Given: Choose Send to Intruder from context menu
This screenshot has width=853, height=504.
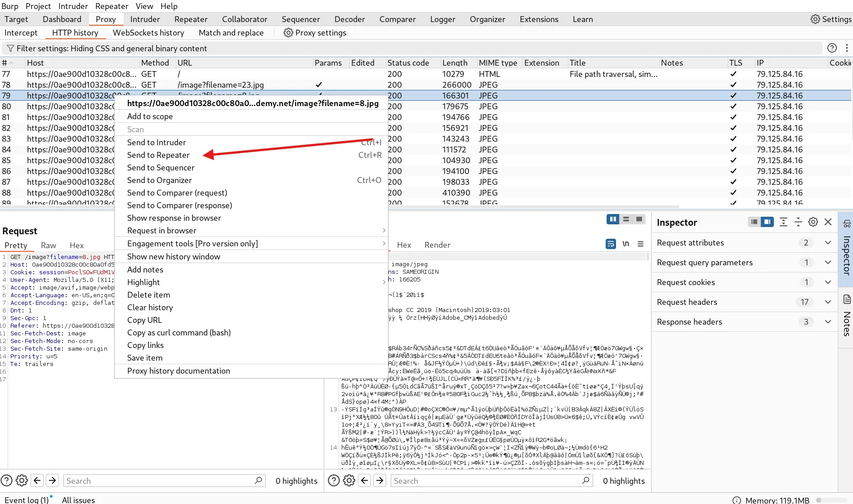Looking at the screenshot, I should 251,143.
